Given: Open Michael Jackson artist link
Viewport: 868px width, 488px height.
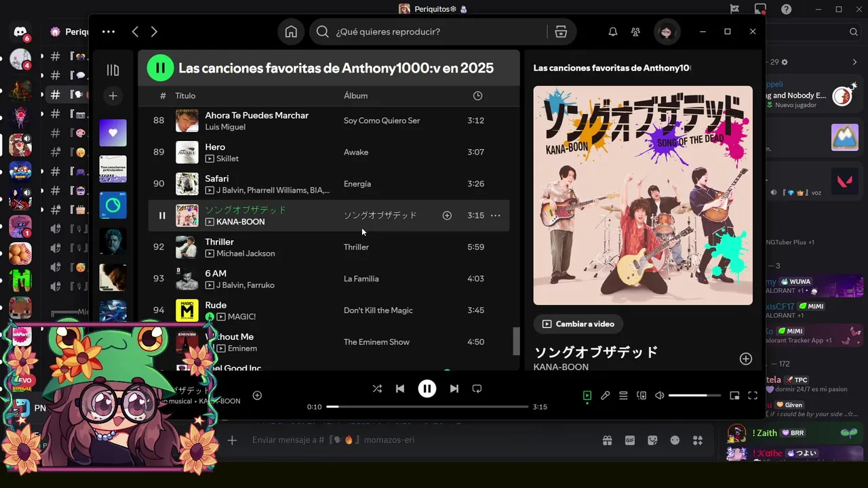Looking at the screenshot, I should pyautogui.click(x=245, y=253).
